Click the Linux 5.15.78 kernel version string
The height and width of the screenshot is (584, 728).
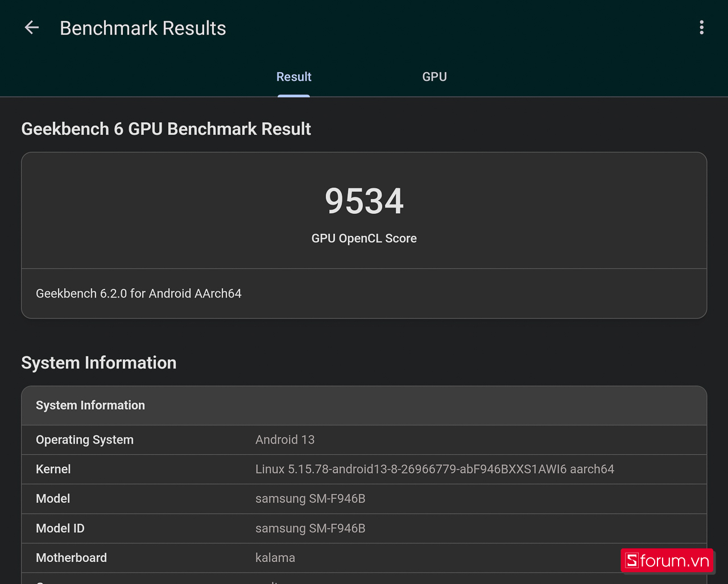point(435,469)
